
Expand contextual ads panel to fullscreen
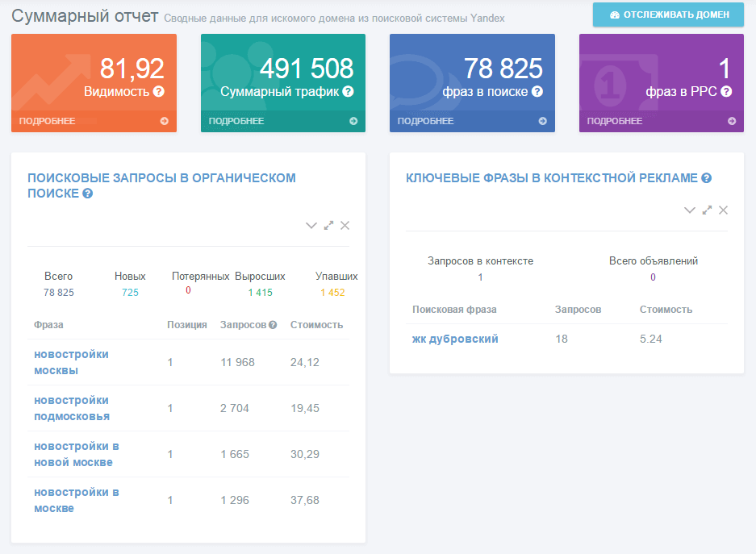[707, 210]
